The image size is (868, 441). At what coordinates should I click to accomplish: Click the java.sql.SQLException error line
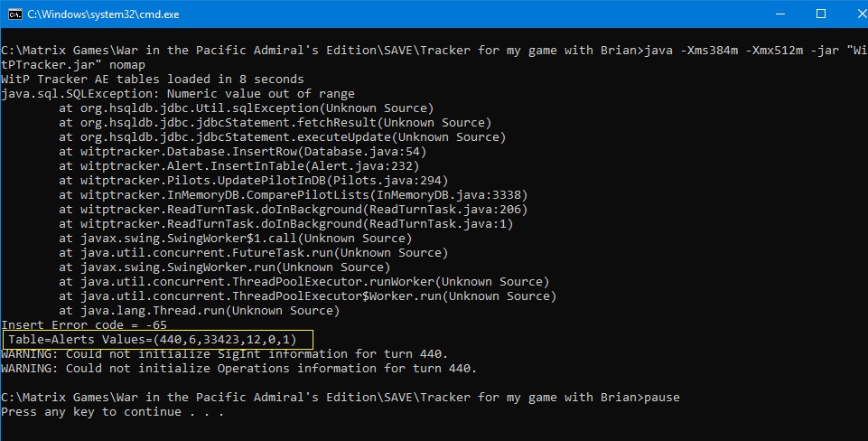pos(178,94)
